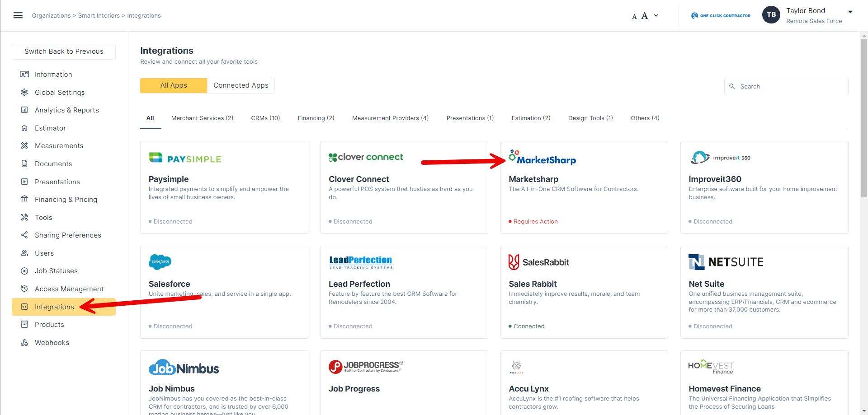The height and width of the screenshot is (415, 868).
Task: Select the Estimation (2) tab
Action: coord(531,118)
